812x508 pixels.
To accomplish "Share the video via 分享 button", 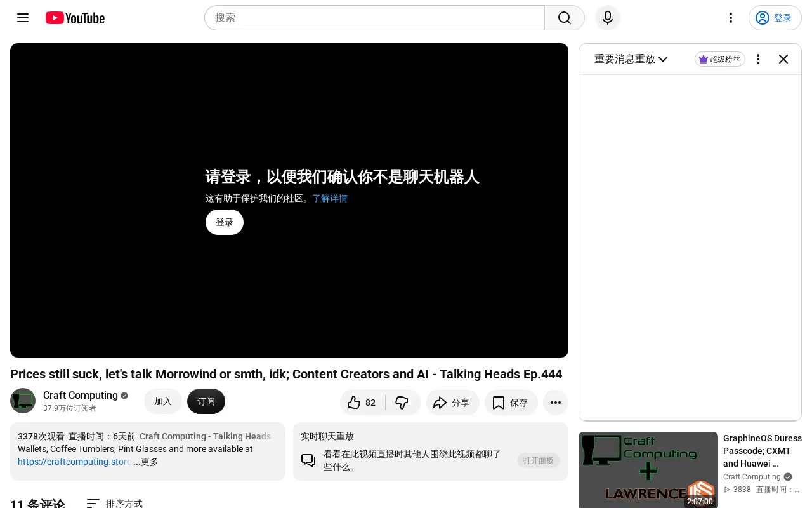I will (x=453, y=403).
